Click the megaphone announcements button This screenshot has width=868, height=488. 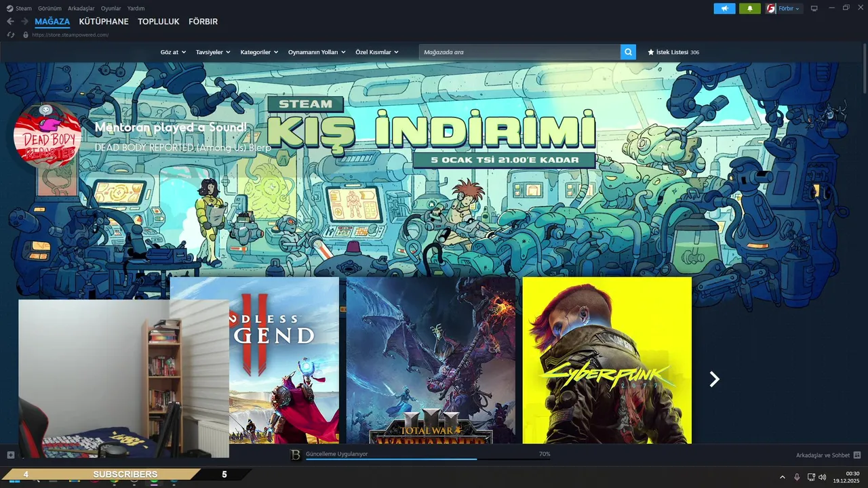pos(724,9)
